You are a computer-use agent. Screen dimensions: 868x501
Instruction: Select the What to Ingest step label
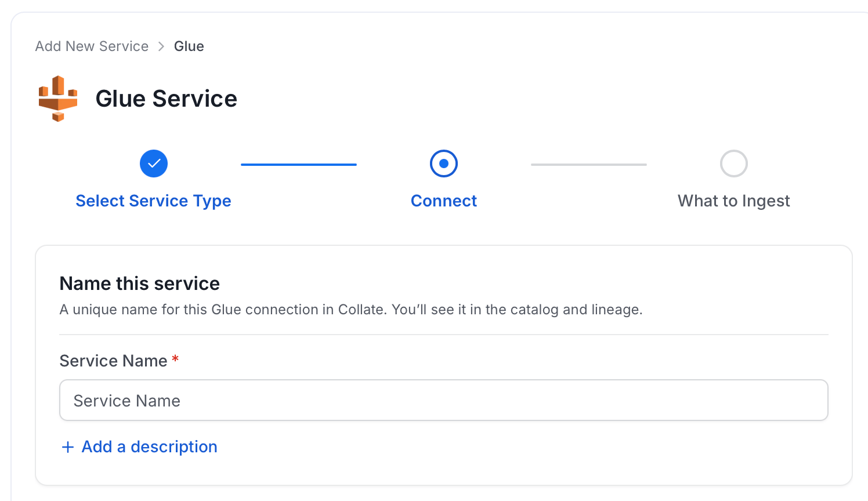pos(734,201)
